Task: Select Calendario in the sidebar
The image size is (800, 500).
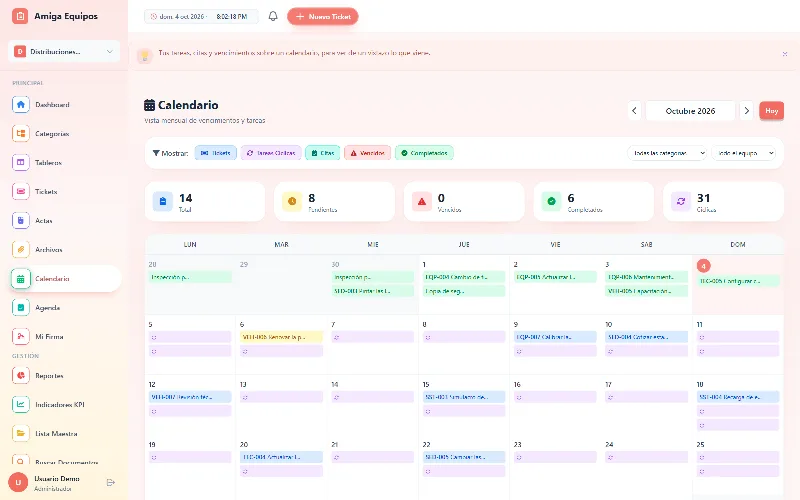Action: point(64,279)
